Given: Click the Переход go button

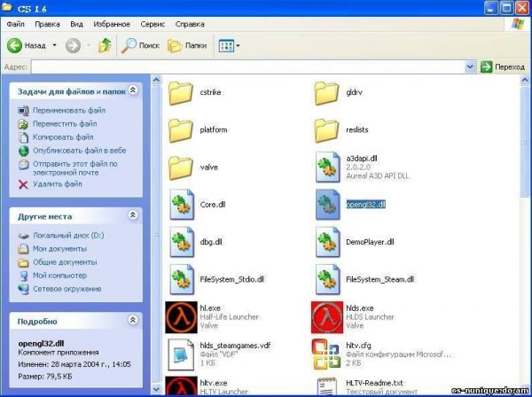Looking at the screenshot, I should tap(503, 66).
